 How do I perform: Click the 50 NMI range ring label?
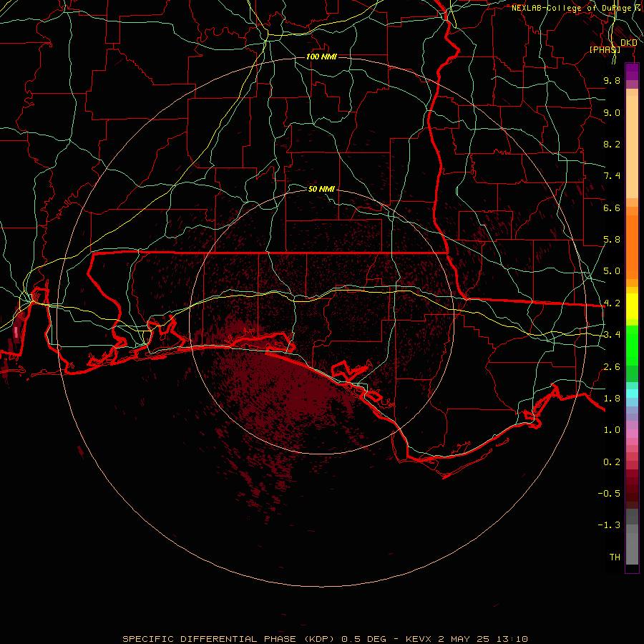[321, 189]
